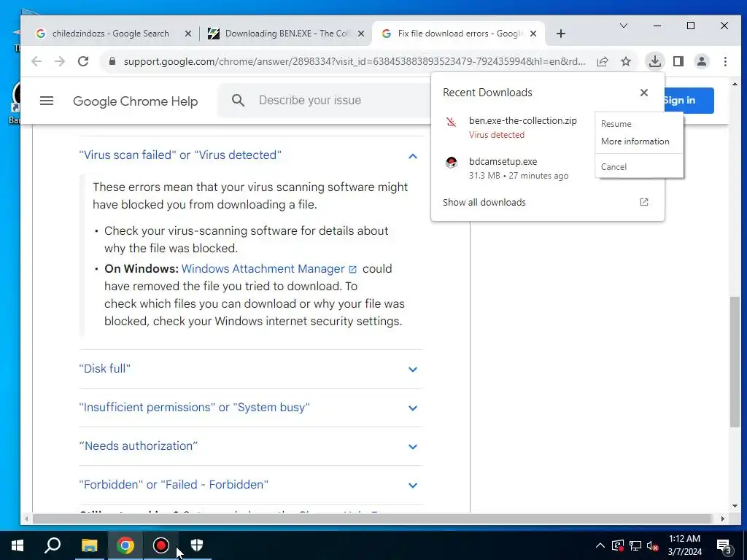Click the muted volume tray icon
This screenshot has height=560, width=747.
tap(653, 545)
